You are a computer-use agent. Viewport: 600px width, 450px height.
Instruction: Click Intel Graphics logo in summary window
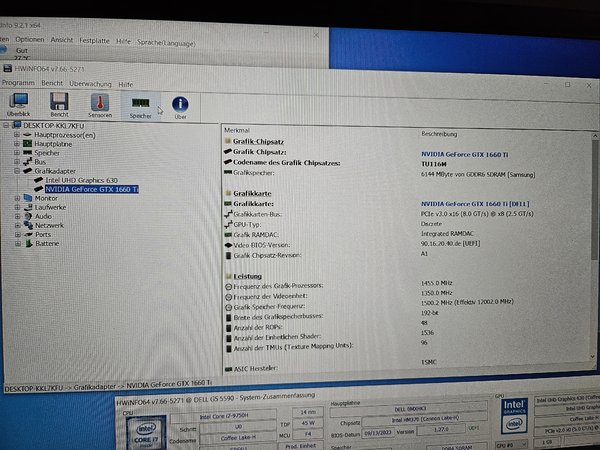point(514,415)
